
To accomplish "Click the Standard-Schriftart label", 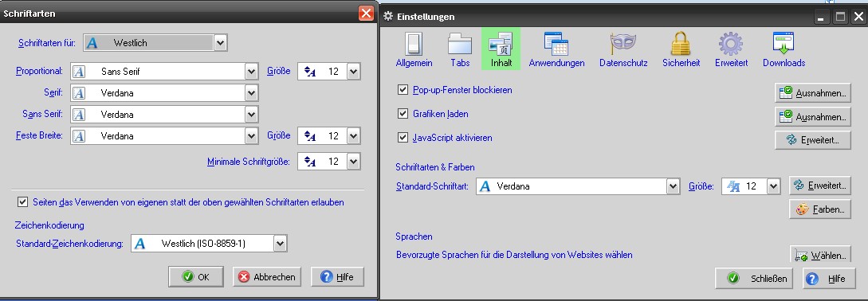I will [432, 186].
